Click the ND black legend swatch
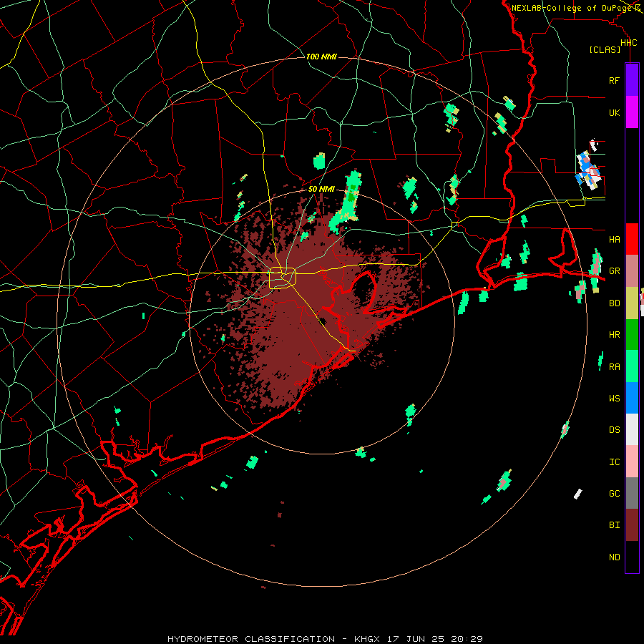 [x=632, y=557]
